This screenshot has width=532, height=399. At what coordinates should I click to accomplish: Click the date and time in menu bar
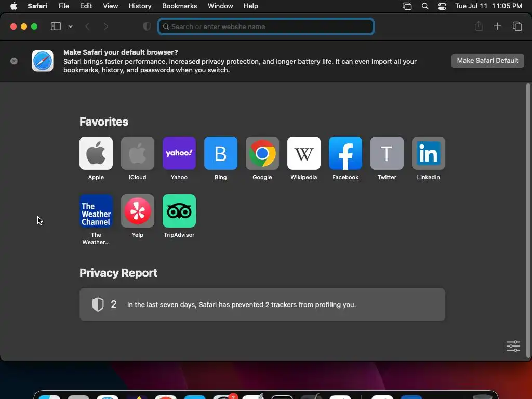coord(488,6)
